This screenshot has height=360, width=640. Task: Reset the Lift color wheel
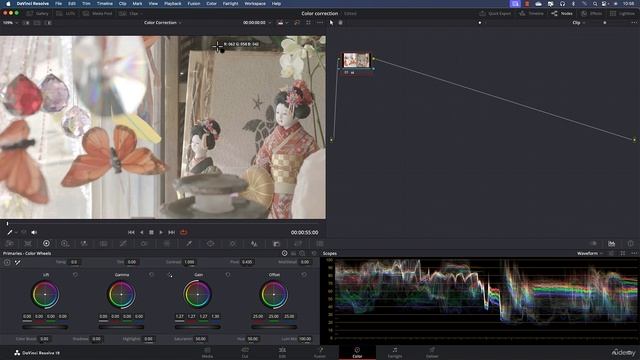[x=76, y=275]
